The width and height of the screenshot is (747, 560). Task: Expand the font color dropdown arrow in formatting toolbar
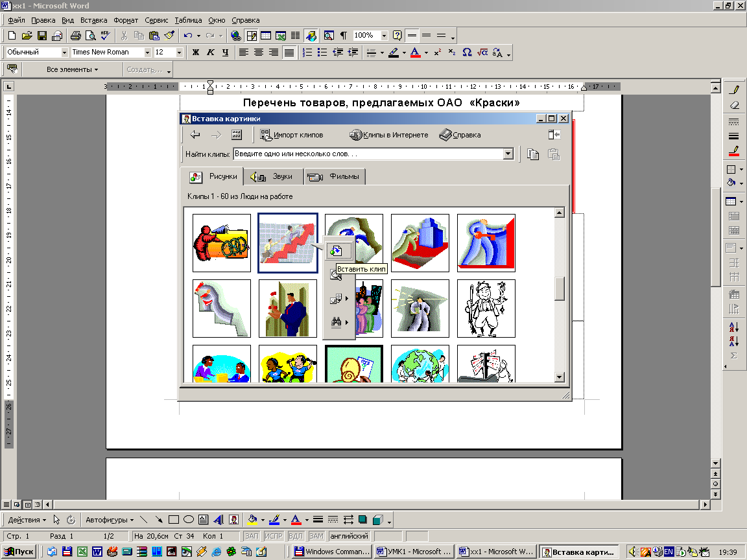click(x=427, y=53)
